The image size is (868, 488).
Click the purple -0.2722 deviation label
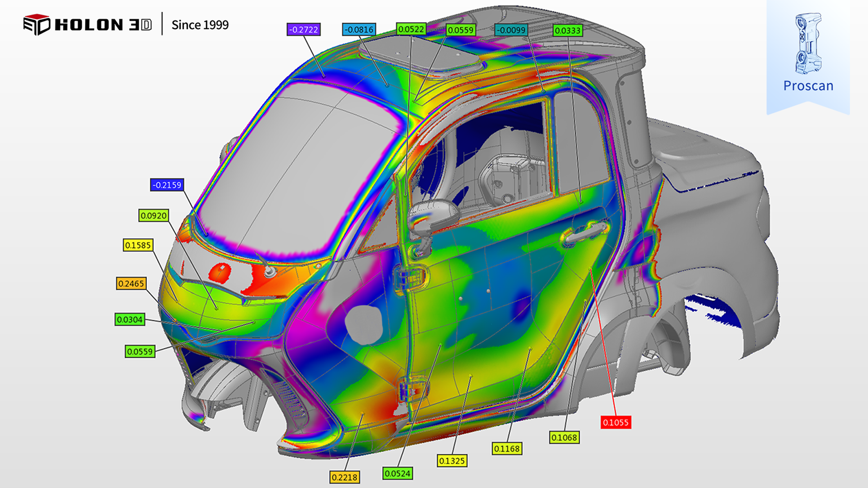click(x=304, y=30)
